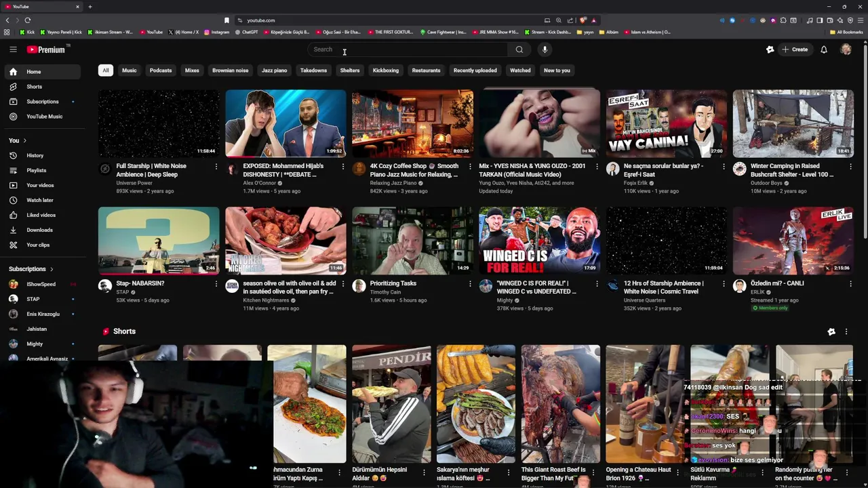
Task: Open Watch later in sidebar
Action: [42, 201]
